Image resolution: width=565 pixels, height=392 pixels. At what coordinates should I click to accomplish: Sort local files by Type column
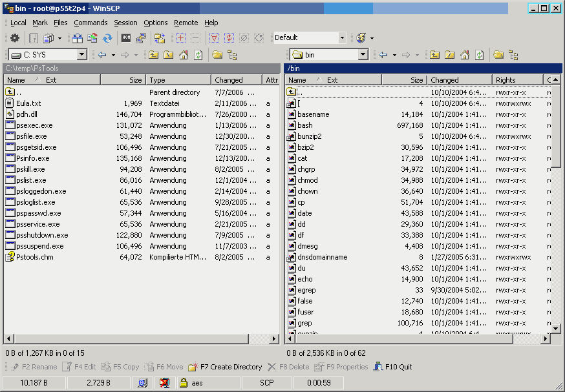pos(178,80)
